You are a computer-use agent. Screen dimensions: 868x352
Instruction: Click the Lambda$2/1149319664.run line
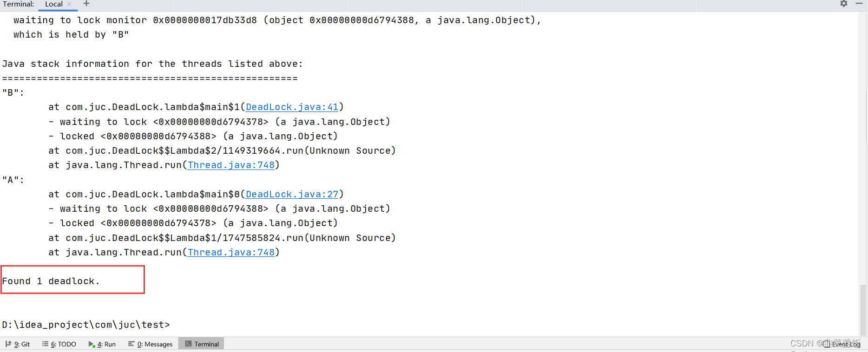tap(222, 151)
